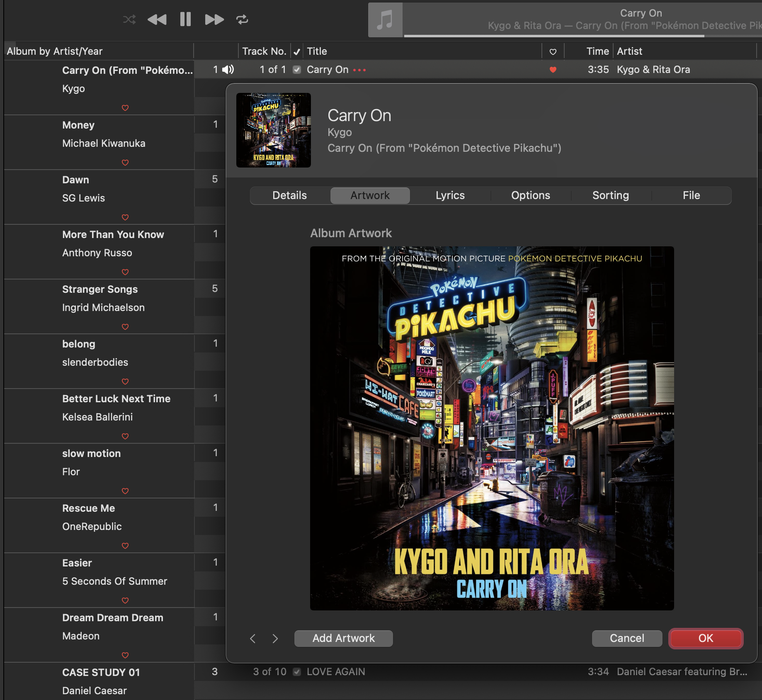Go to next song with right chevron
Screen dimensions: 762x700
[x=275, y=638]
